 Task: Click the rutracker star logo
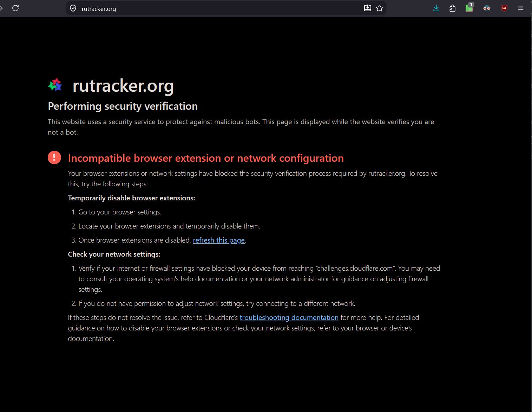pos(55,85)
